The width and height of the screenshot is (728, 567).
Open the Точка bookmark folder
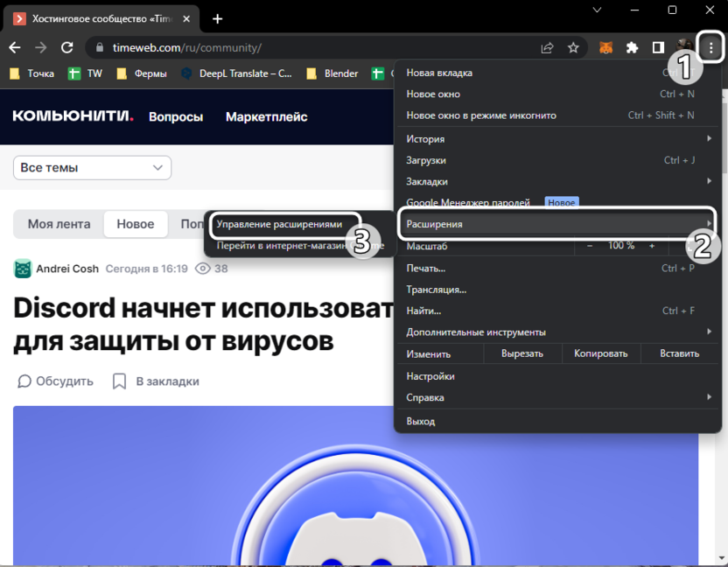(x=32, y=73)
